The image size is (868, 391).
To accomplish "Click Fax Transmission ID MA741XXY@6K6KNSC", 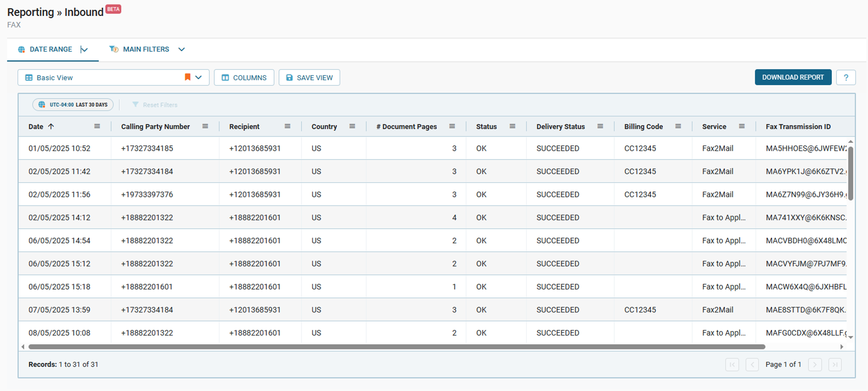I will pyautogui.click(x=806, y=218).
